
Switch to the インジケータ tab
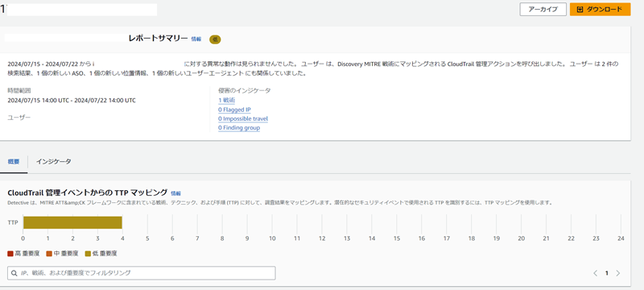pos(53,161)
